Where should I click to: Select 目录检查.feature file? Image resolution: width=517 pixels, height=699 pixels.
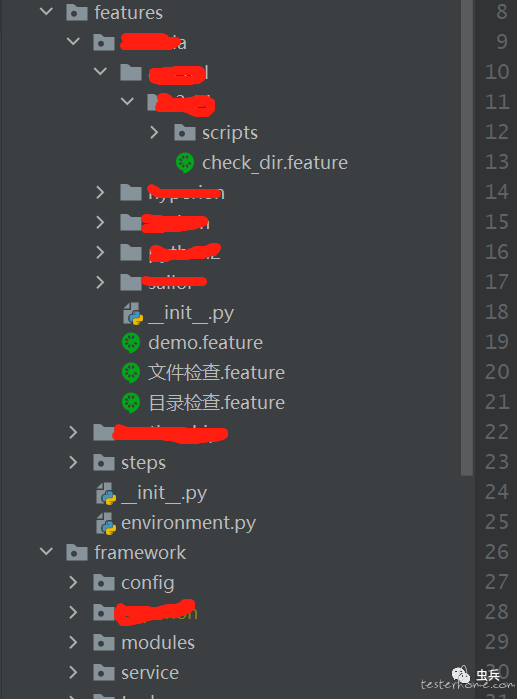pyautogui.click(x=217, y=403)
